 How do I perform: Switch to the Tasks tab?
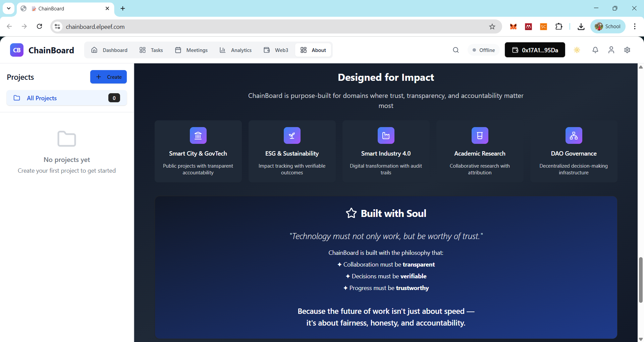151,50
